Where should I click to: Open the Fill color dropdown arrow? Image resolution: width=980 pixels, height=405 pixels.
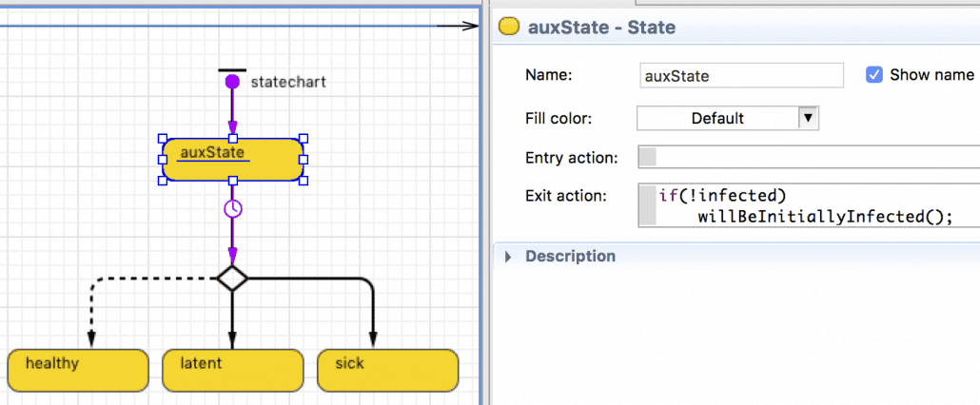pos(808,118)
